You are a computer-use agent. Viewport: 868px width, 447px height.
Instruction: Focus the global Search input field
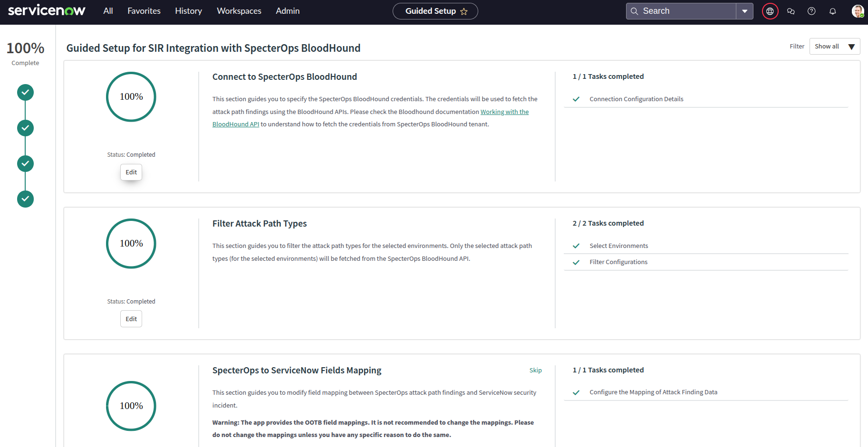click(x=687, y=11)
